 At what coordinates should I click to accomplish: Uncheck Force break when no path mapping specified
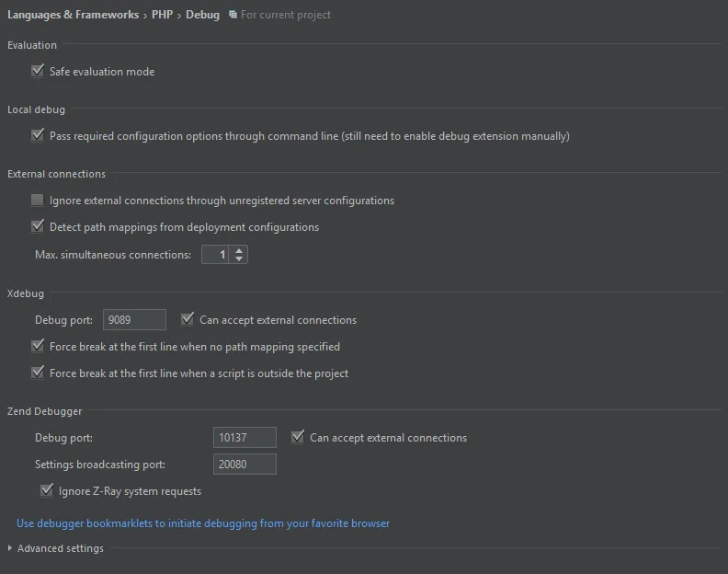tap(38, 347)
